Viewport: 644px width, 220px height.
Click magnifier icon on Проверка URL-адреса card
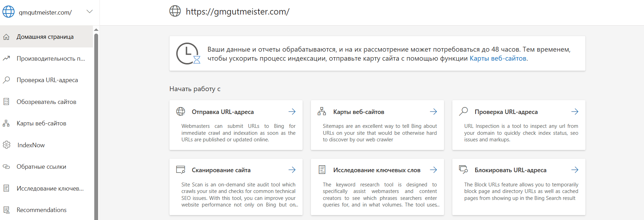click(x=463, y=111)
